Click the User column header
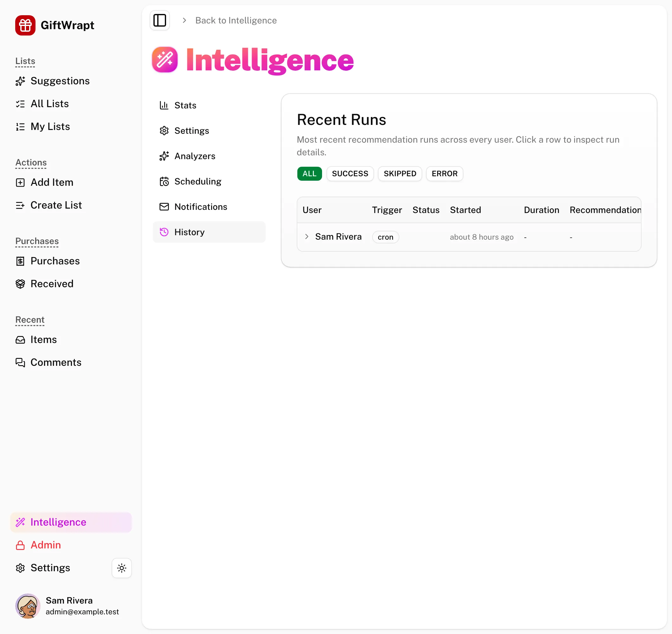The height and width of the screenshot is (634, 672). point(312,210)
